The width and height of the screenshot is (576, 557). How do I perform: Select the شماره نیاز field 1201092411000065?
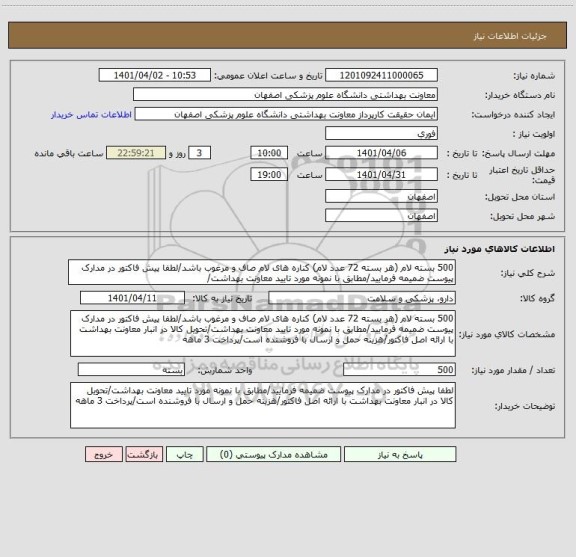[x=381, y=75]
